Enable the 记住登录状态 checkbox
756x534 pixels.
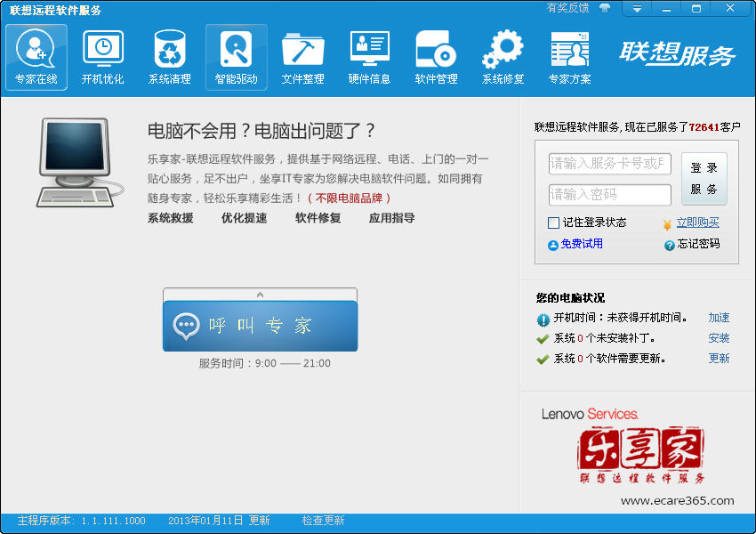tap(554, 222)
